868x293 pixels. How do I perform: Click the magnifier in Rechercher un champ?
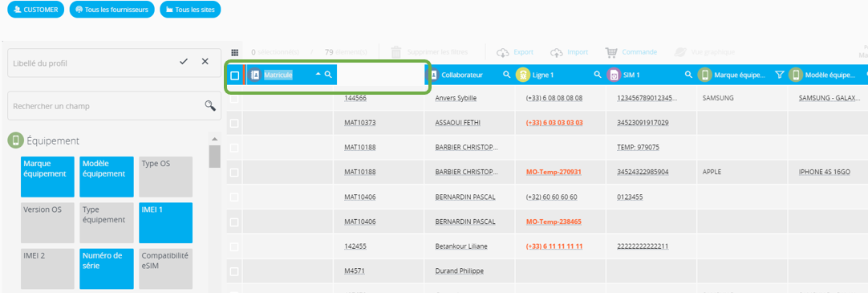[x=210, y=106]
